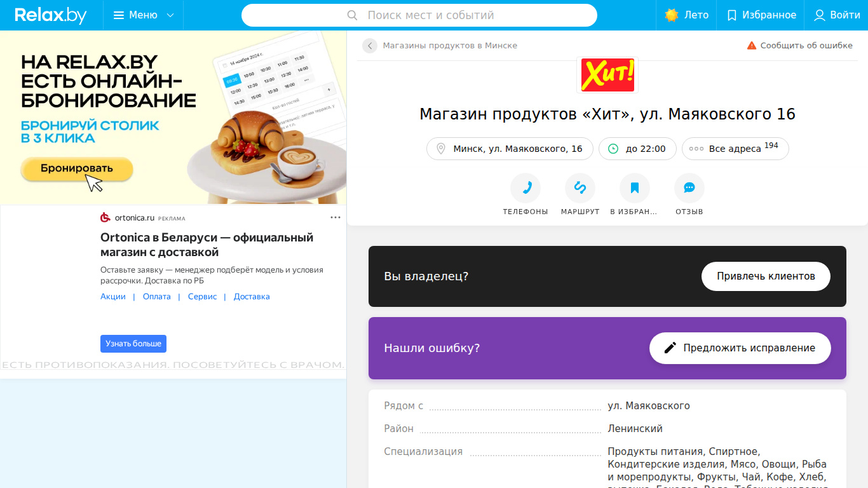Image resolution: width=868 pixels, height=488 pixels.
Task: Open the ad's three-dot options menu
Action: pyautogui.click(x=336, y=217)
